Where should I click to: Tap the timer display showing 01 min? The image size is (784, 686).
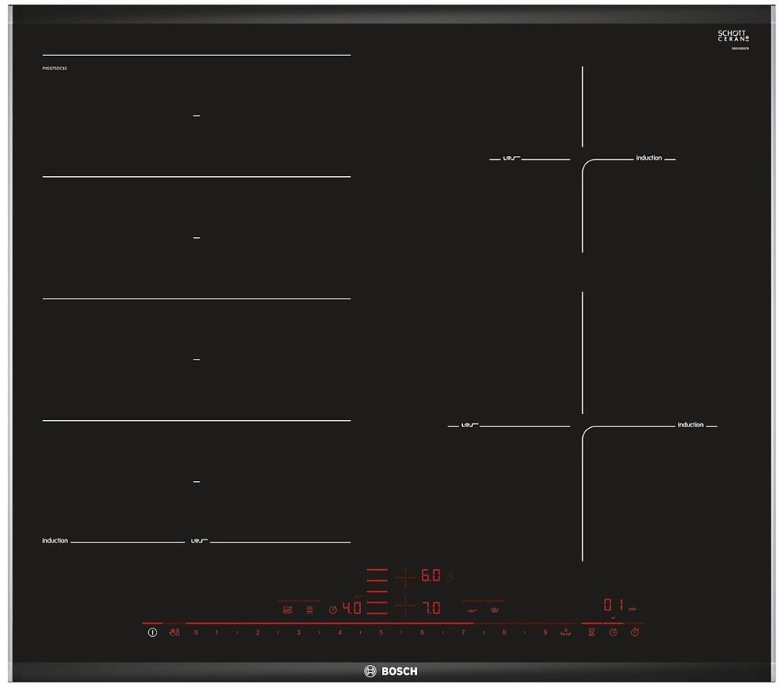(613, 606)
